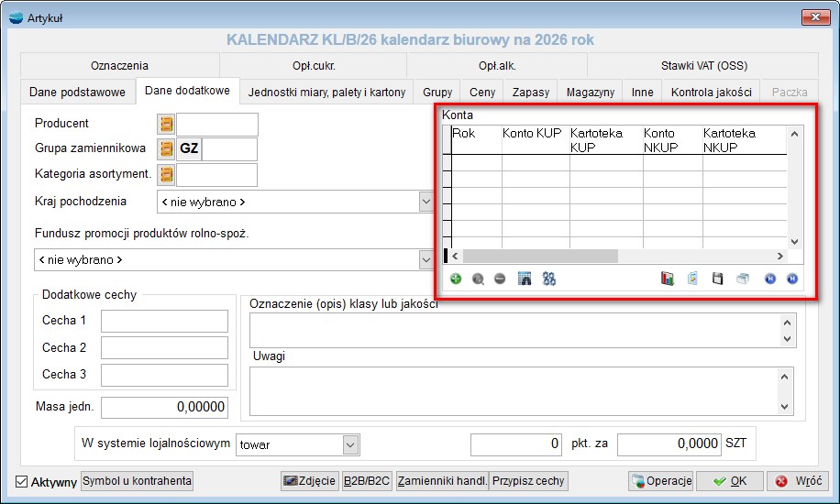Screen dimensions: 840x504
Task: Switch to the Dane podstawowe tab
Action: (77, 92)
